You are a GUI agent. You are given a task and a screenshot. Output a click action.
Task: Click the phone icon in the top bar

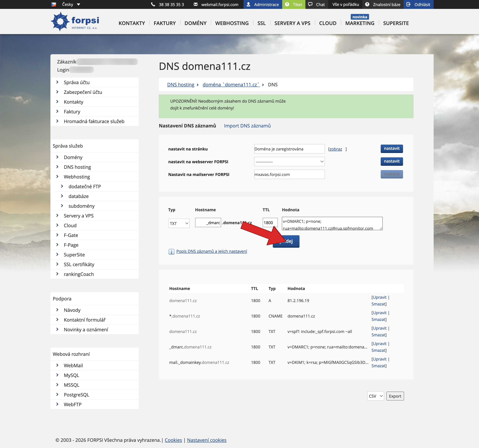click(x=153, y=4)
